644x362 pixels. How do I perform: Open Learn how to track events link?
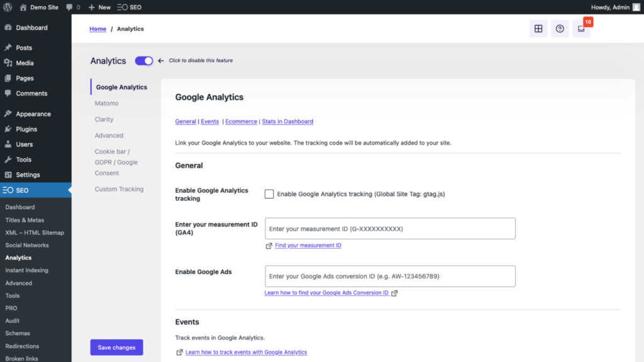246,352
